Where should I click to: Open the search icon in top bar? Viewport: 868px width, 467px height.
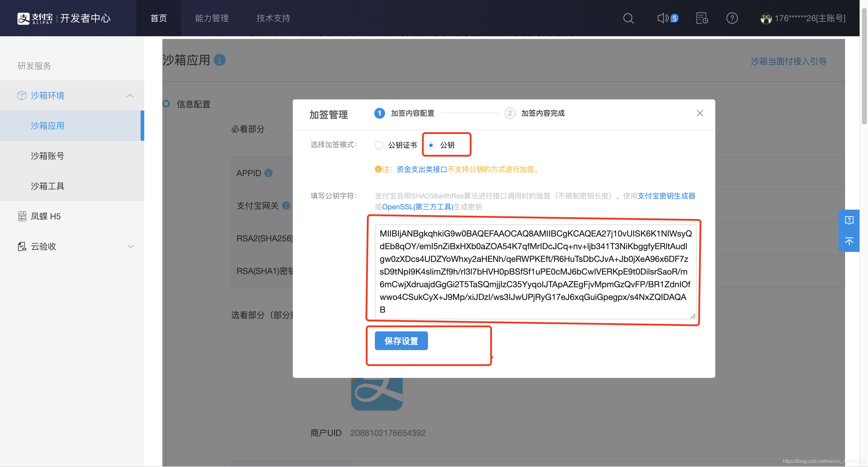[x=628, y=18]
